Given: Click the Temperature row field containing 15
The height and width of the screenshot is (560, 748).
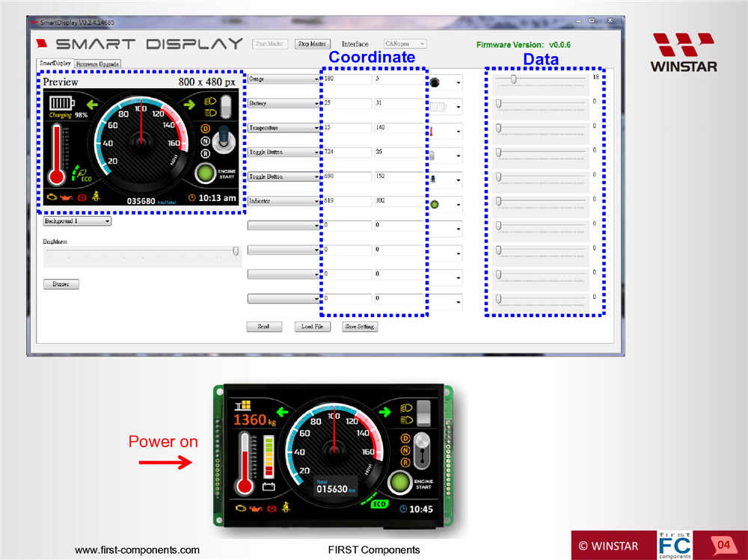Looking at the screenshot, I should pos(347,128).
